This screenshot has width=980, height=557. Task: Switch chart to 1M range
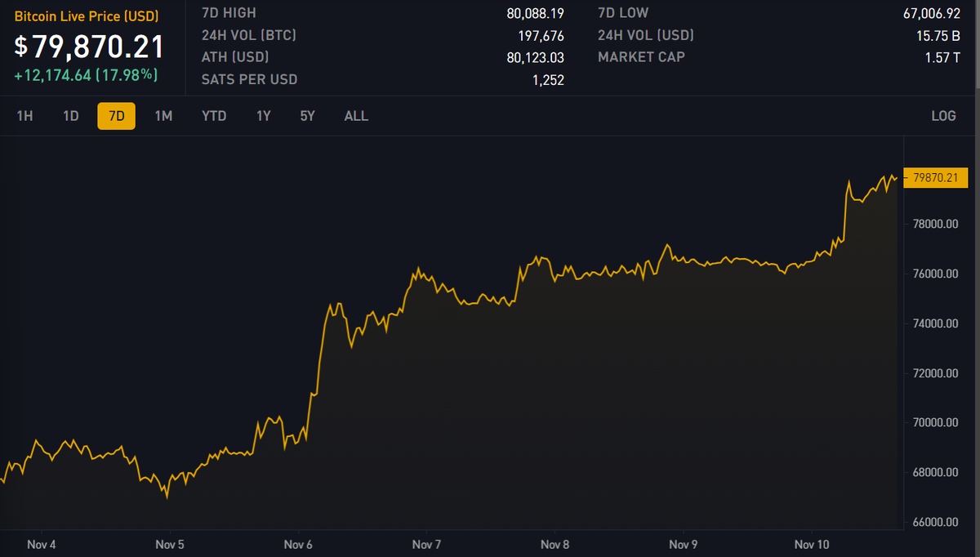tap(163, 116)
